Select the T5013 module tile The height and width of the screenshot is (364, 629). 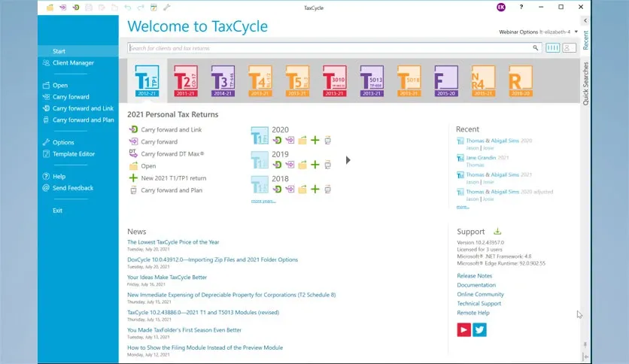(x=372, y=80)
